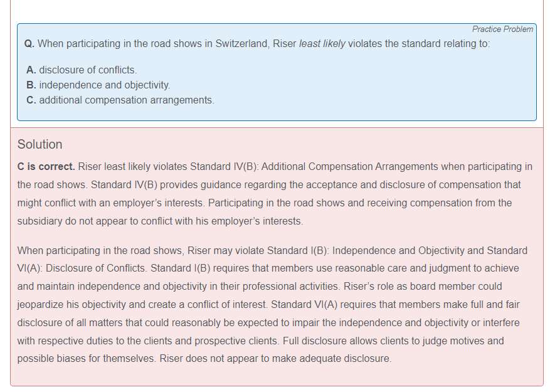Click the bold letter 'B.' option marker
The height and width of the screenshot is (392, 550).
point(31,85)
